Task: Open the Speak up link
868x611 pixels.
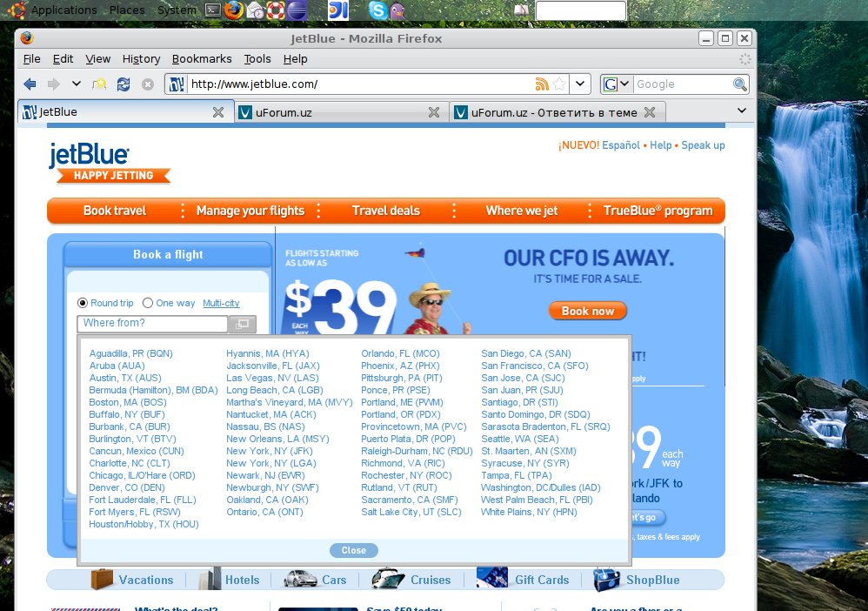Action: click(703, 145)
